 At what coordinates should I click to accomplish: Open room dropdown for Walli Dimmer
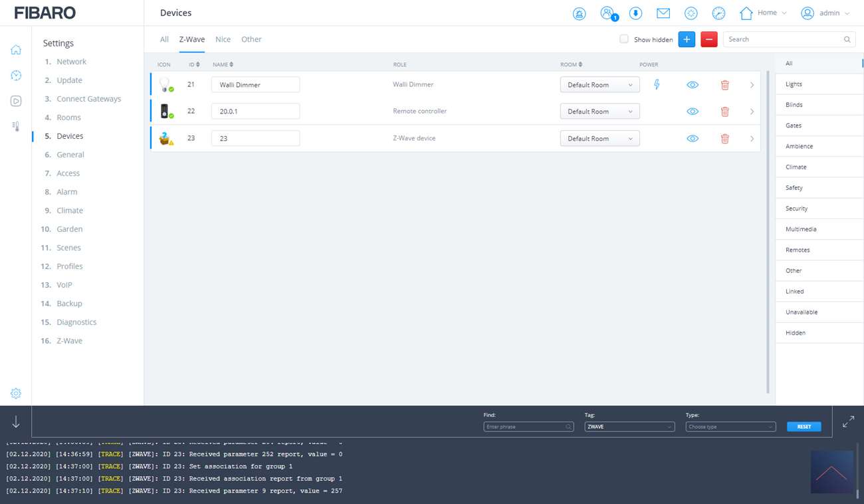pyautogui.click(x=599, y=85)
